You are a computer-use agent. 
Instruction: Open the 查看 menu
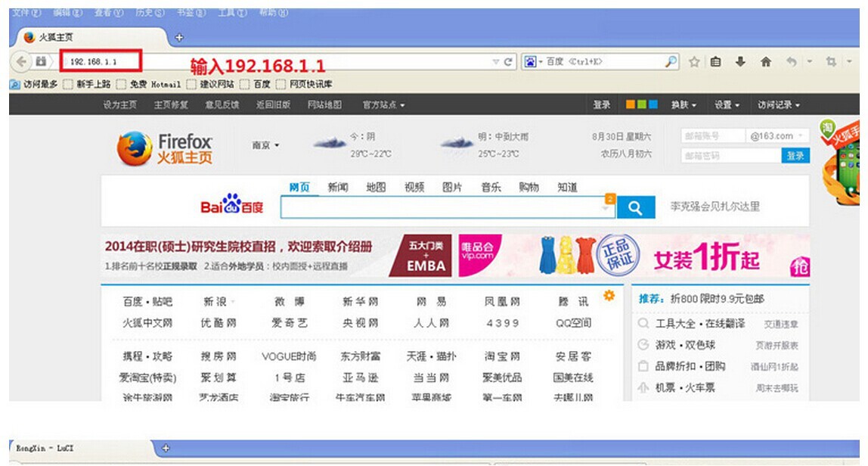tap(109, 12)
